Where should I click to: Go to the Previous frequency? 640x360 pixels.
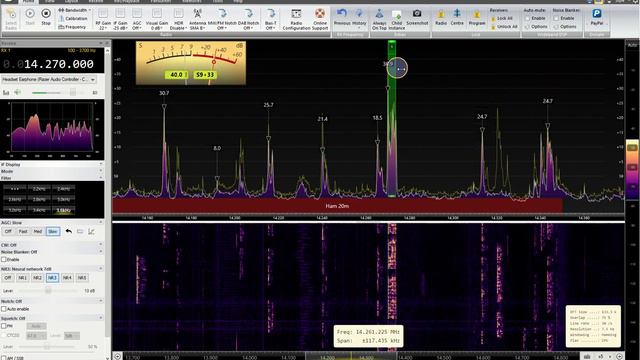click(x=342, y=17)
